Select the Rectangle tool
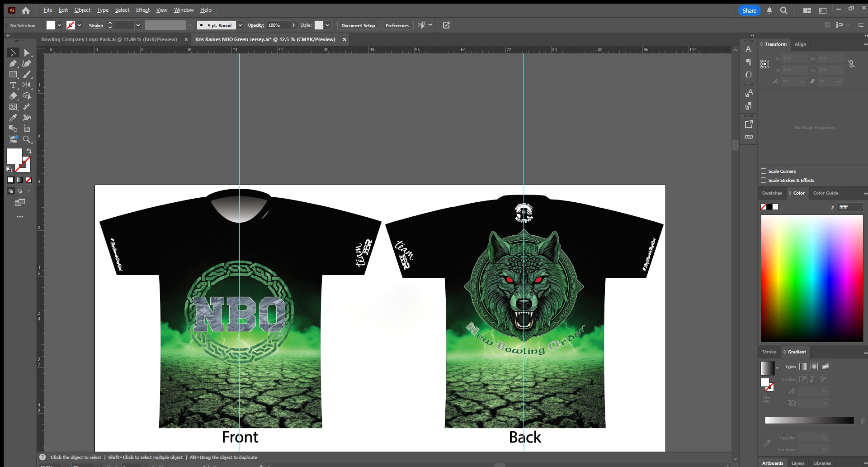This screenshot has height=467, width=868. pos(13,75)
